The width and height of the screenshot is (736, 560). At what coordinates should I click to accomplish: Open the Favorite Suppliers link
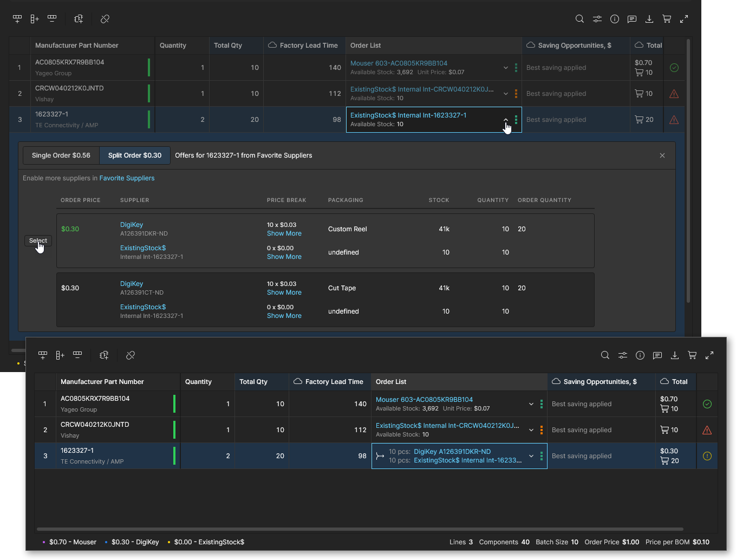[x=127, y=178]
